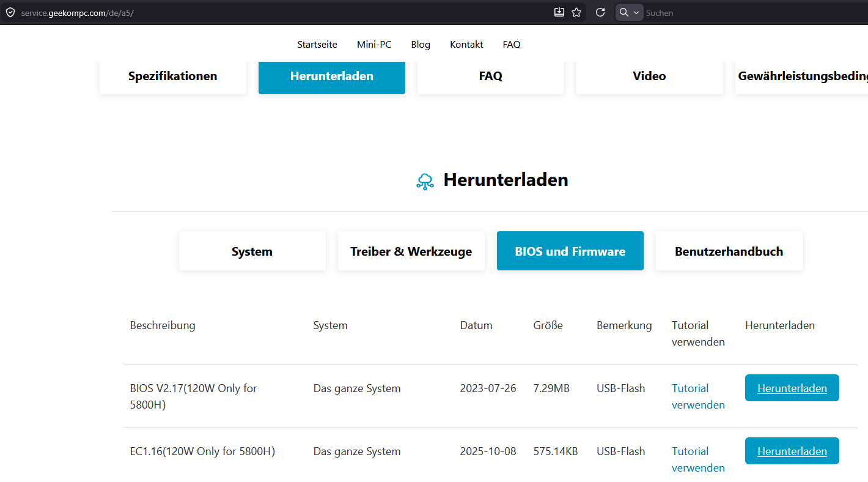
Task: Bookmark this page with the star icon
Action: (x=576, y=12)
